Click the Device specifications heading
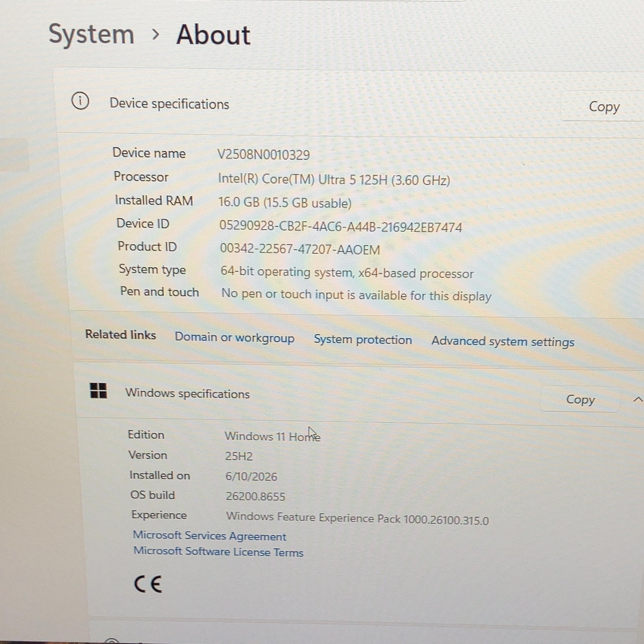644x644 pixels. pos(169,104)
